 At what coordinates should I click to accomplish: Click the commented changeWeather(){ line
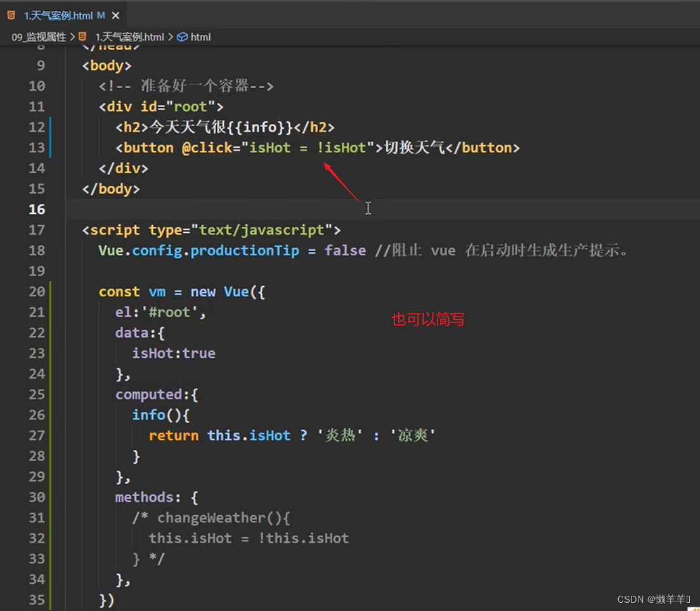211,518
